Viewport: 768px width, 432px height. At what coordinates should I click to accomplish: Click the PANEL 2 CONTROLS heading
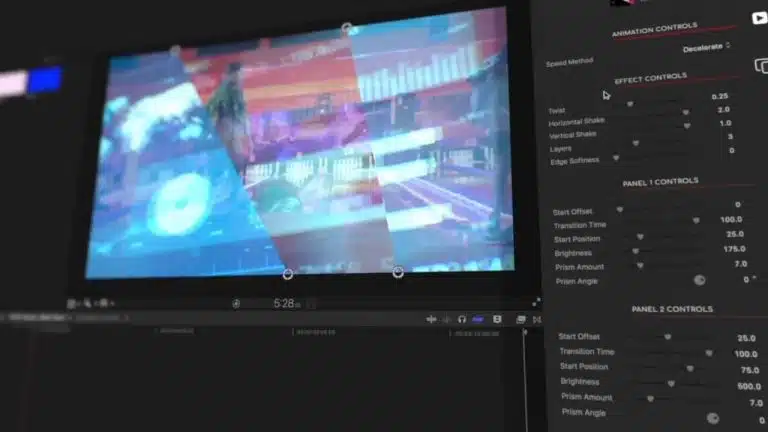tap(672, 309)
